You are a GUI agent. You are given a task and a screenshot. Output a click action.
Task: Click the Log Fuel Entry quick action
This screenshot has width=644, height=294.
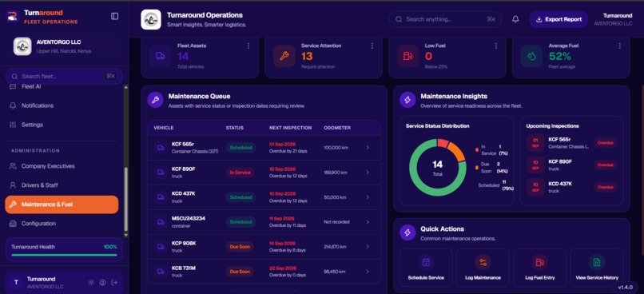pos(539,268)
